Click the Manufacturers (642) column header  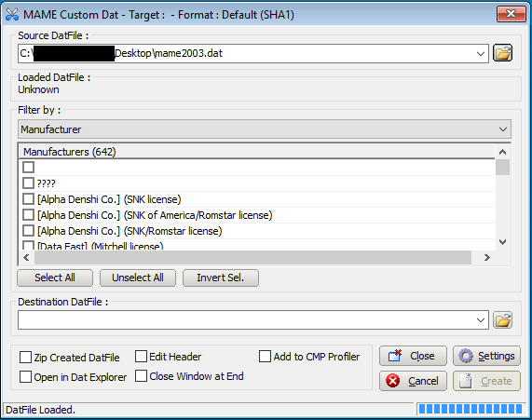coord(257,152)
